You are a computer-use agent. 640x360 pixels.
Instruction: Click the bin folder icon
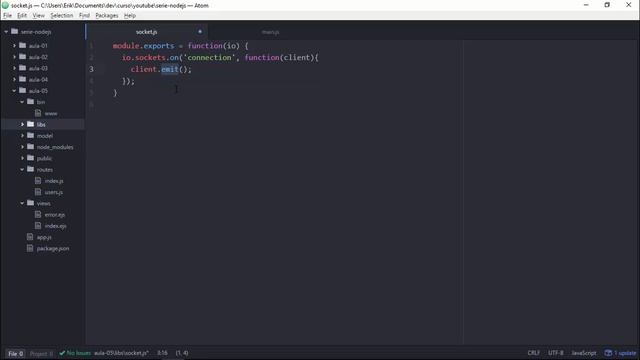pos(31,102)
